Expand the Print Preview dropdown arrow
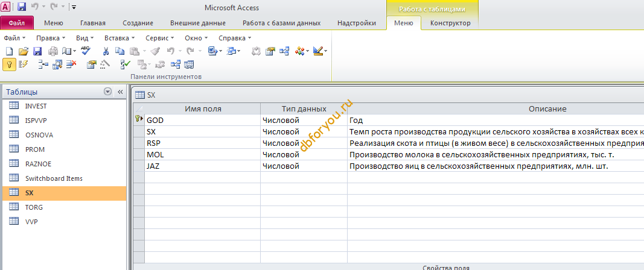 [x=74, y=51]
